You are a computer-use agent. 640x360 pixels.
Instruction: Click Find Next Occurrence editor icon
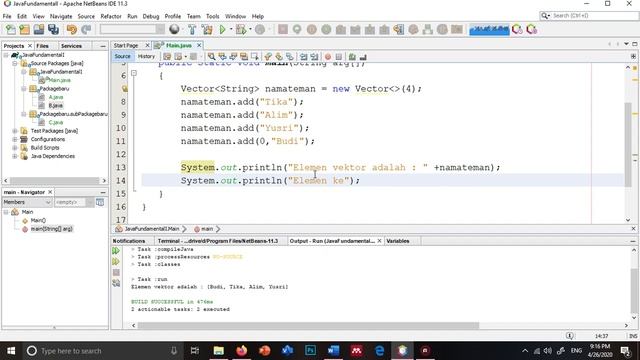click(x=233, y=57)
